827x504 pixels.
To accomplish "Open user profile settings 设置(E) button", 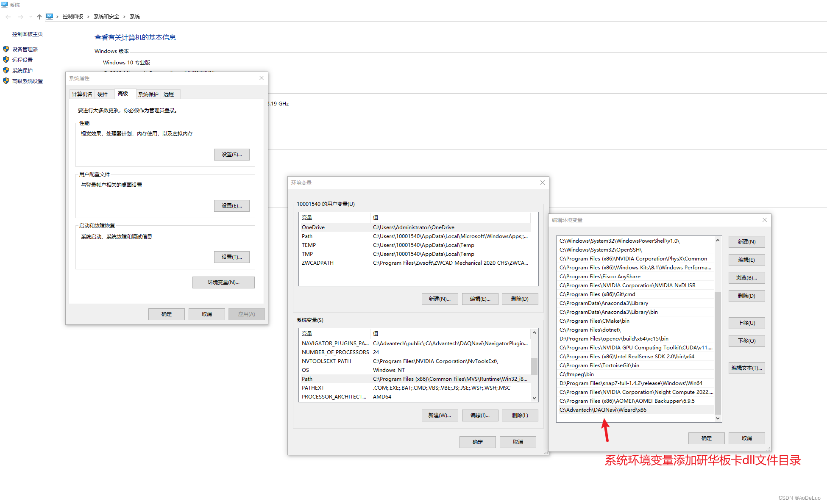I will click(x=232, y=206).
